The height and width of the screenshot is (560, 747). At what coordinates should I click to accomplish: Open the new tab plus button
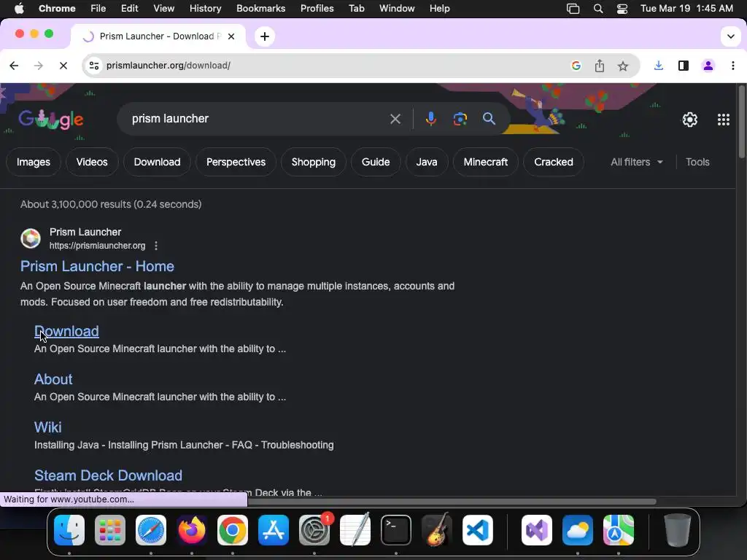tap(265, 36)
